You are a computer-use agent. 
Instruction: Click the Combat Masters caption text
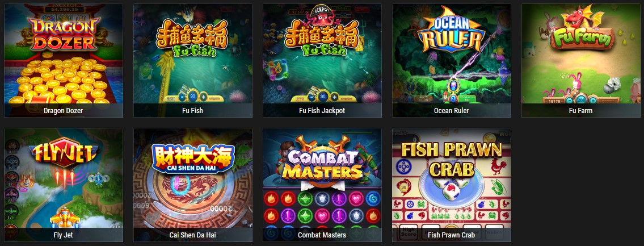(x=322, y=235)
